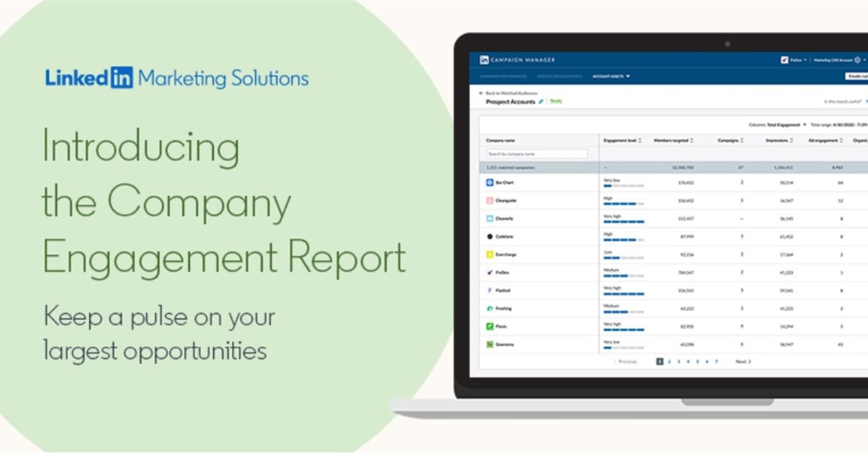Click the Prospect Accounts title
The image size is (868, 454).
click(511, 102)
